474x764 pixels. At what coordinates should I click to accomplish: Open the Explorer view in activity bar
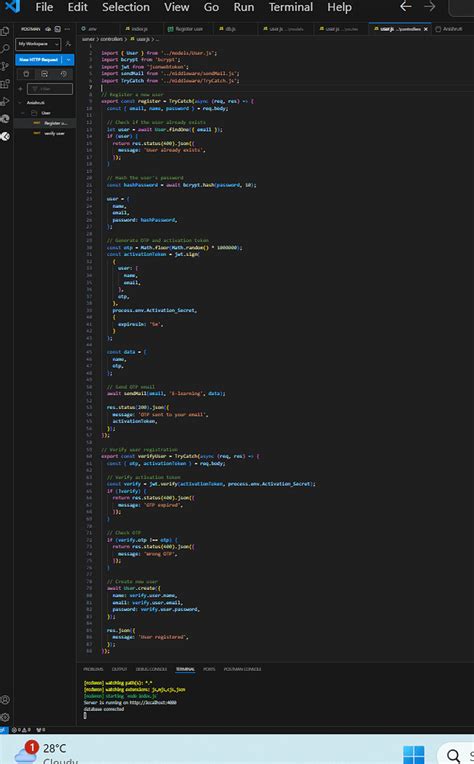5,32
